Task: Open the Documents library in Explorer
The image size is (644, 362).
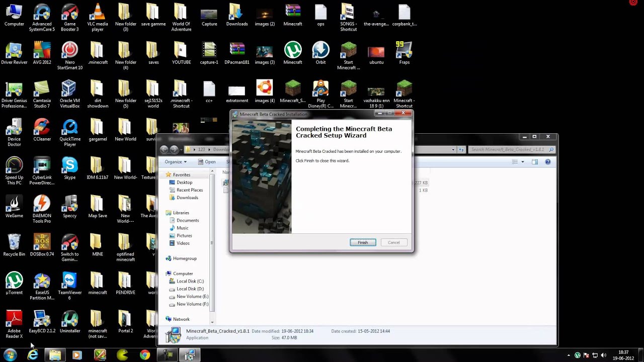Action: [x=188, y=220]
